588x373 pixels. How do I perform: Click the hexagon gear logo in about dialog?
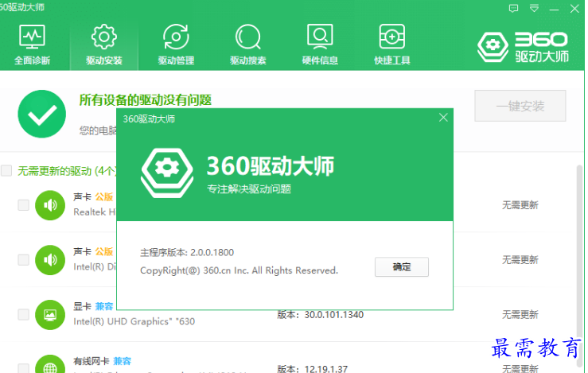coord(167,173)
